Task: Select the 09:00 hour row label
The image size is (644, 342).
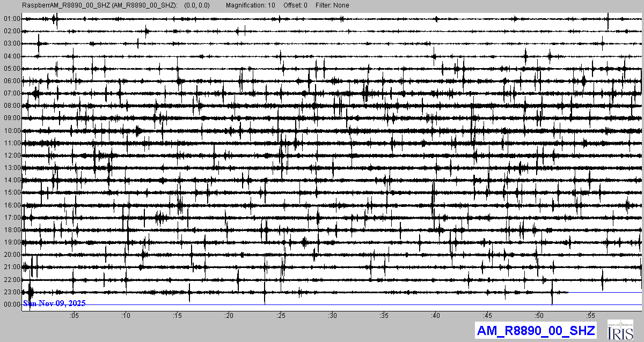Action: (x=12, y=118)
